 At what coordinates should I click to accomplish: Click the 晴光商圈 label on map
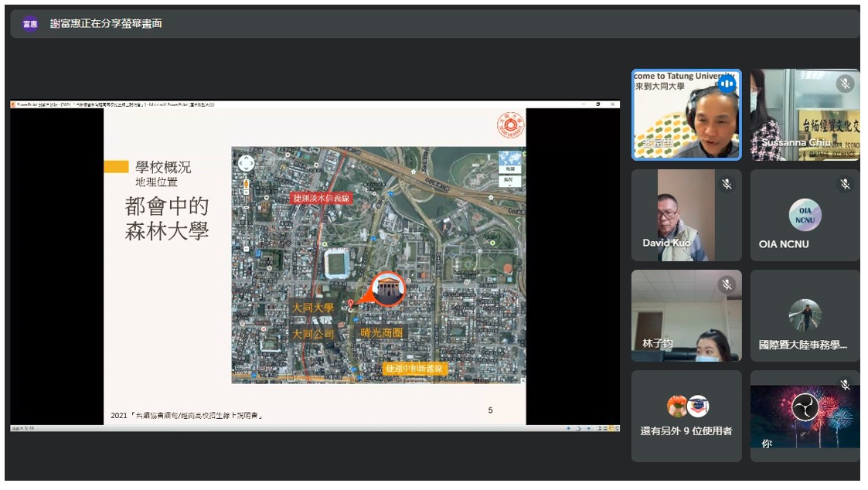pos(381,332)
